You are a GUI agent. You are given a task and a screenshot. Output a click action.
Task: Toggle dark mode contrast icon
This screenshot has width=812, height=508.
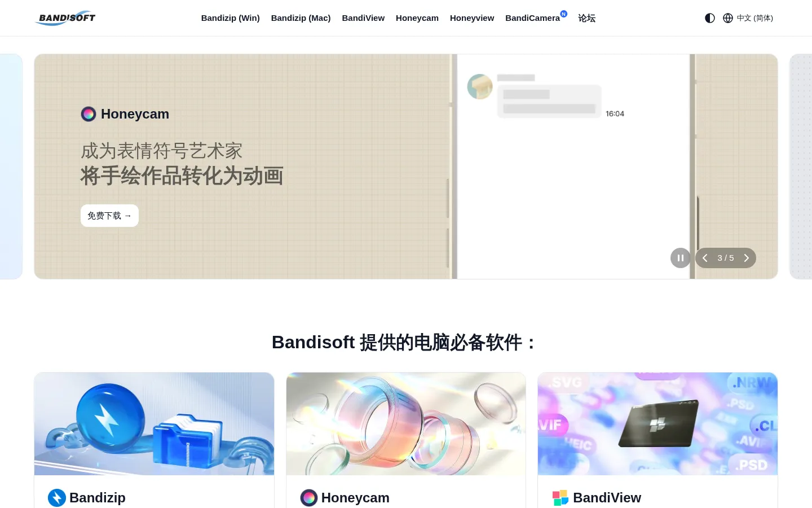[710, 18]
